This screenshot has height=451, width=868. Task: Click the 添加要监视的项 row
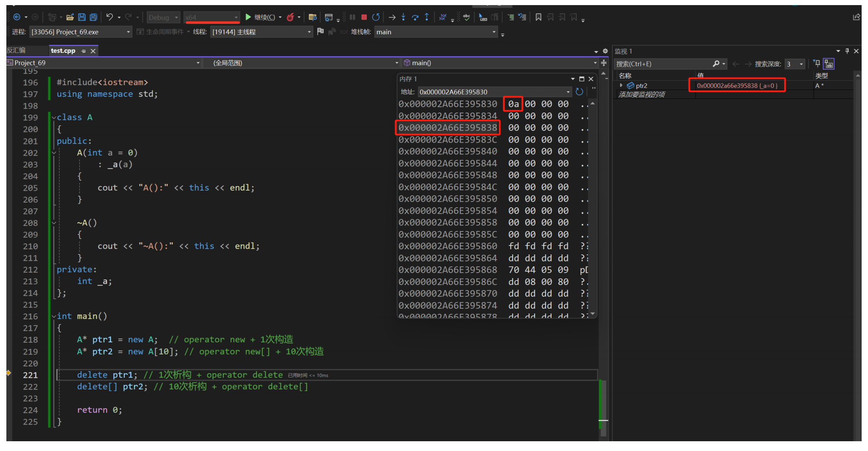641,94
